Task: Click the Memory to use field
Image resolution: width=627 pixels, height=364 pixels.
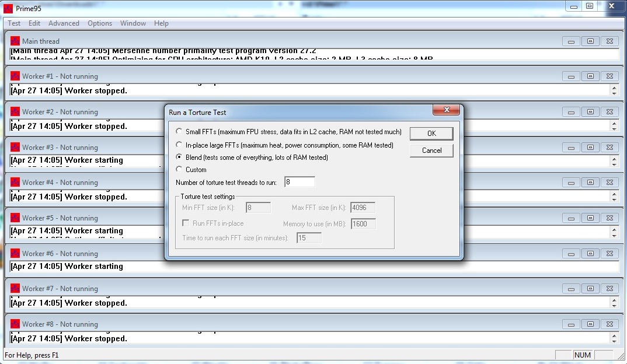Action: pos(363,224)
